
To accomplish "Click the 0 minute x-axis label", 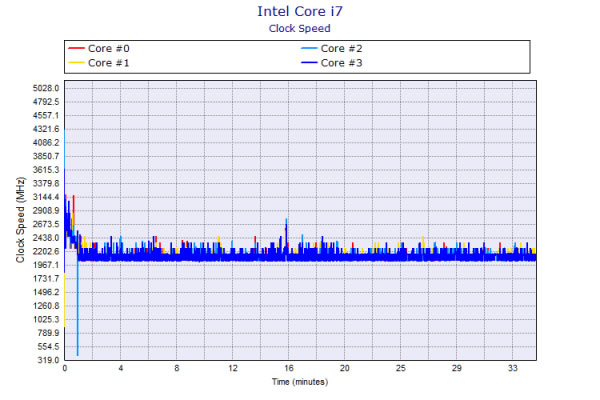I will (x=65, y=368).
